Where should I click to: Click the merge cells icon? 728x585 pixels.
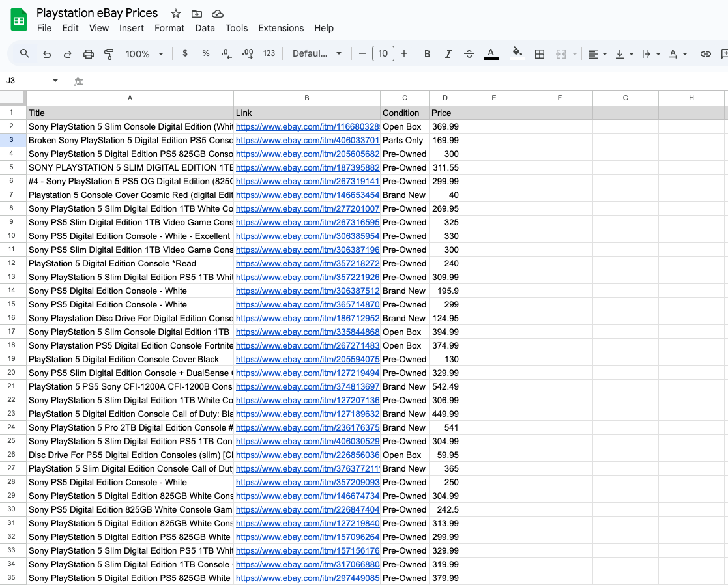click(x=561, y=54)
